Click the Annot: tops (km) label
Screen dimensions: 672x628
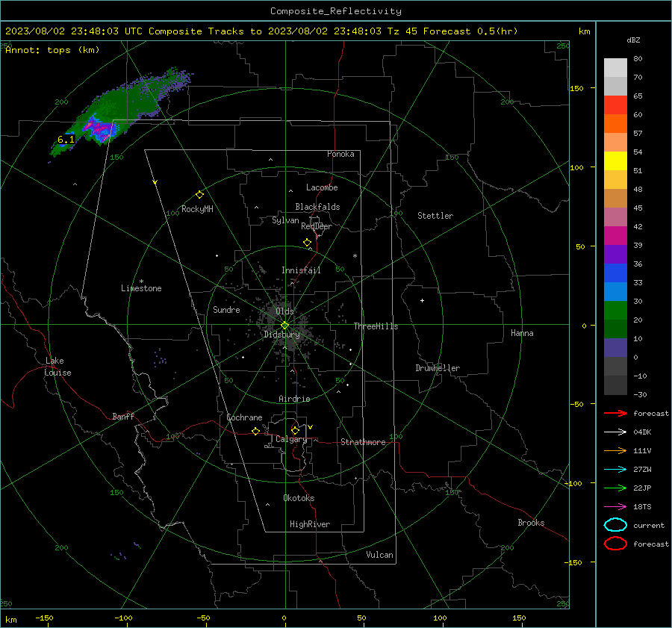(52, 50)
